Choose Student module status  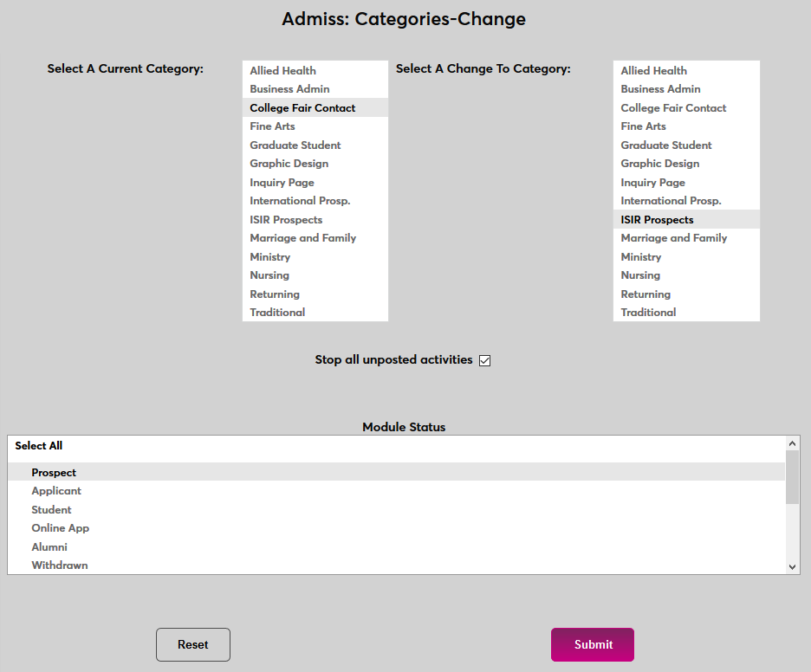(51, 510)
